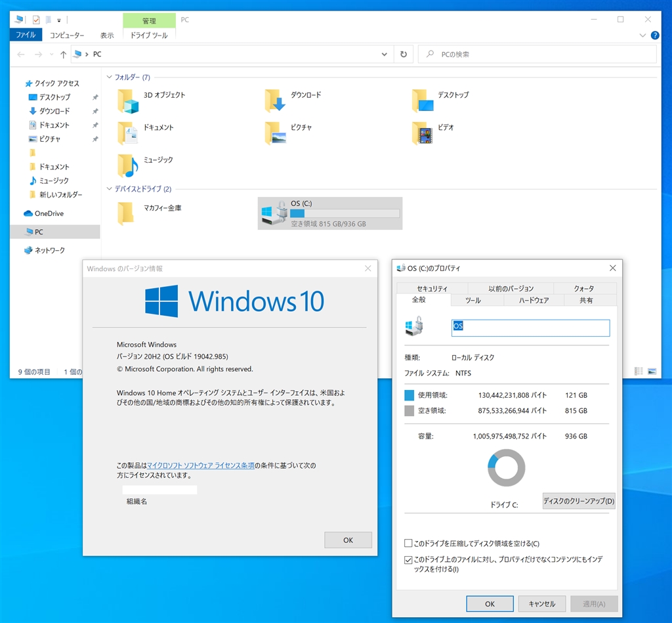Open Explorer help question mark icon
Viewport: 672px width, 623px height.
click(655, 35)
